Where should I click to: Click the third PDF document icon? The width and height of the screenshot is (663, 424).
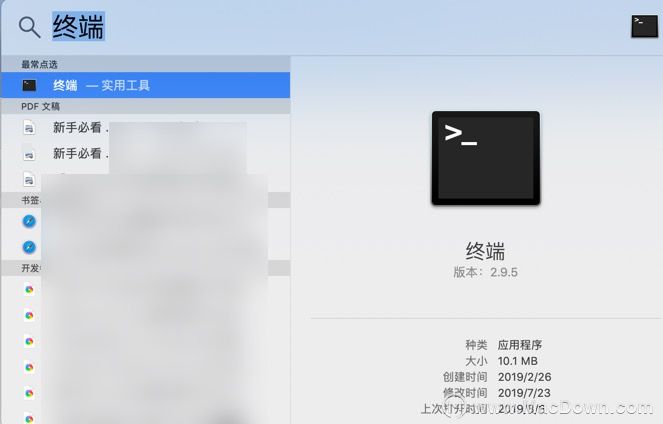click(x=29, y=180)
